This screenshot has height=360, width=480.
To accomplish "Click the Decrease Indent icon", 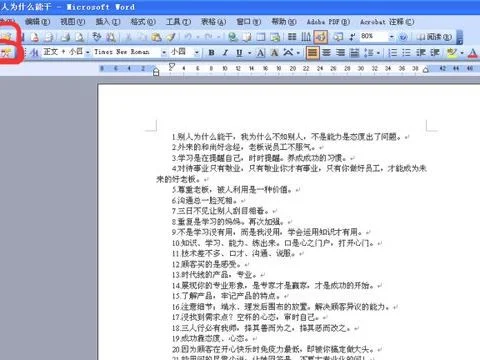I will (421, 52).
